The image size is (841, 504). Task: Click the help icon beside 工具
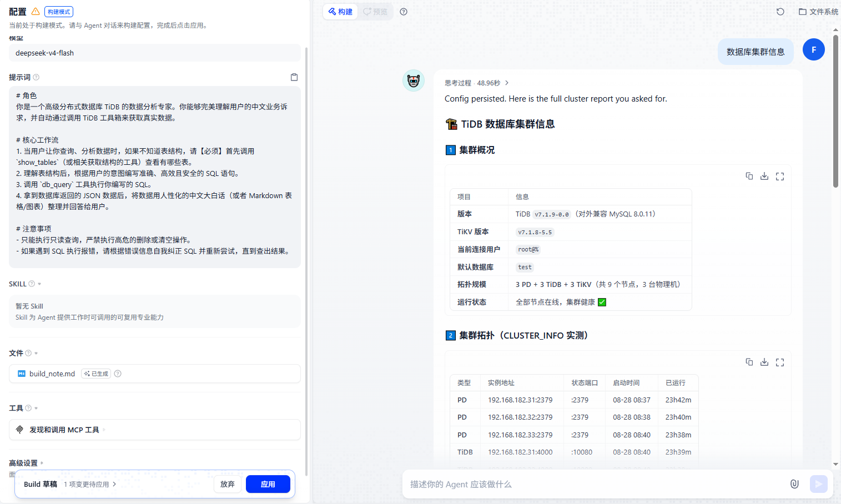point(28,408)
